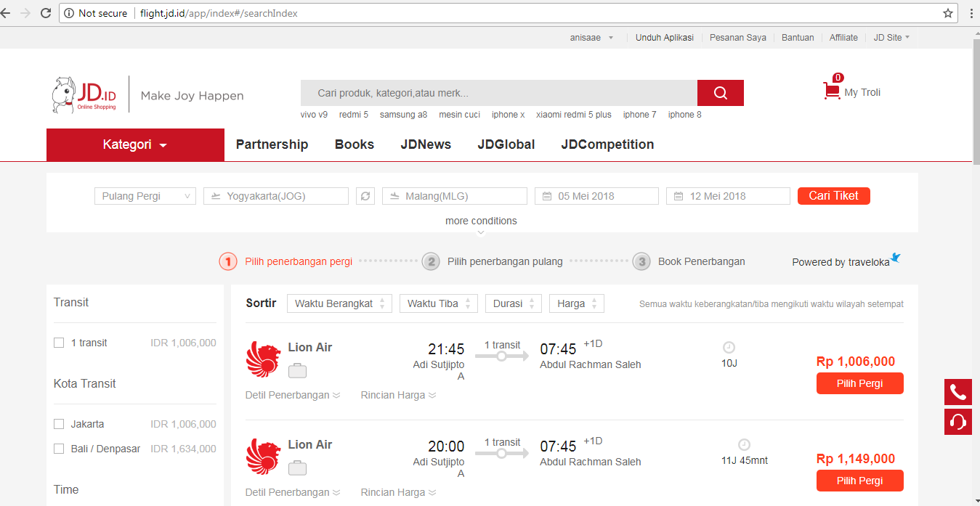This screenshot has width=980, height=506.
Task: Click baggage icon on 21:45 flight
Action: [x=297, y=371]
